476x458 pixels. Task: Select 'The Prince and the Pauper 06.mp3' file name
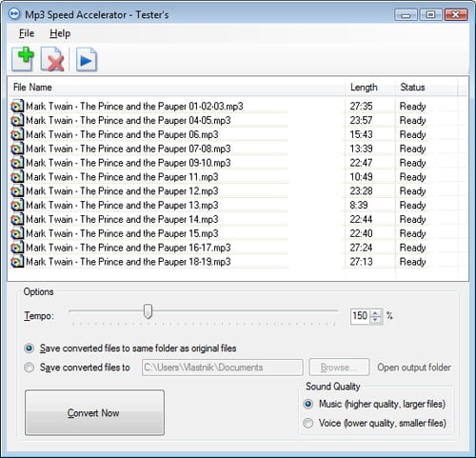click(x=122, y=134)
